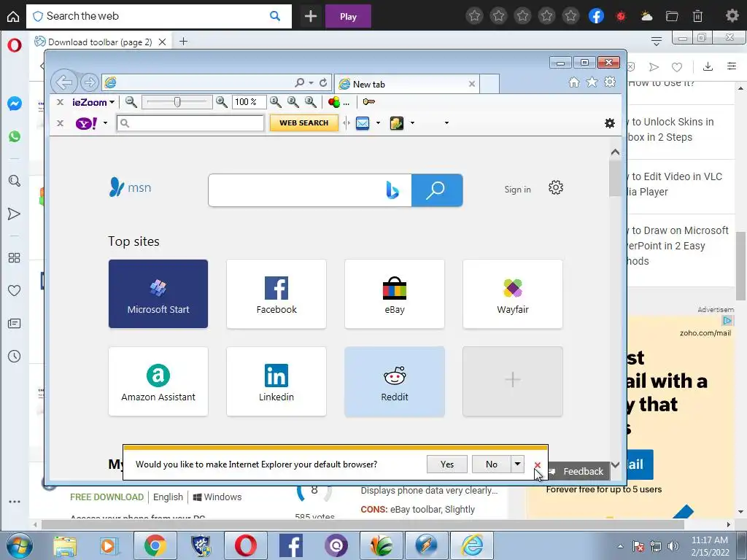Click the Opera toolbar trash icon
Viewport: 747px width, 560px height.
pos(697,16)
